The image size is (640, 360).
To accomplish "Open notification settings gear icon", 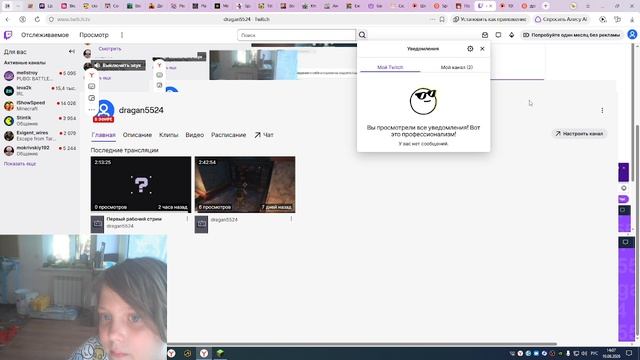I will point(470,49).
